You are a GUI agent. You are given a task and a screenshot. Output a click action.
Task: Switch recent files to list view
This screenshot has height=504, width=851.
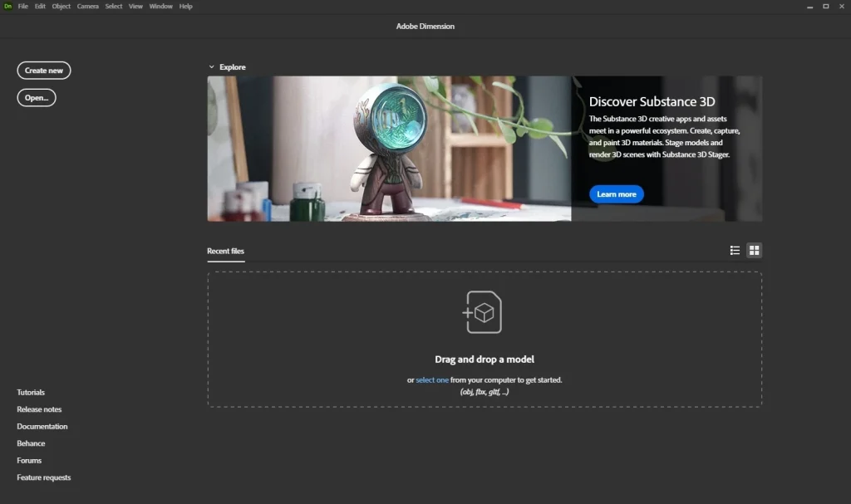click(735, 250)
